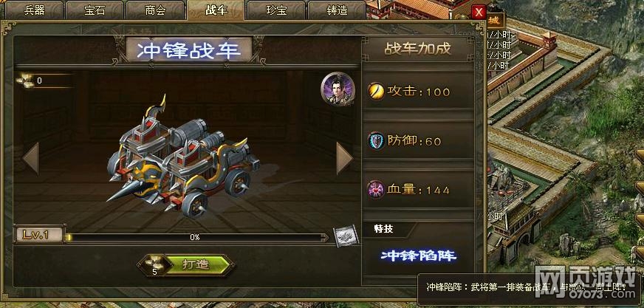The width and height of the screenshot is (644, 308).
Task: Select the active 战车 tab
Action: pyautogui.click(x=216, y=10)
